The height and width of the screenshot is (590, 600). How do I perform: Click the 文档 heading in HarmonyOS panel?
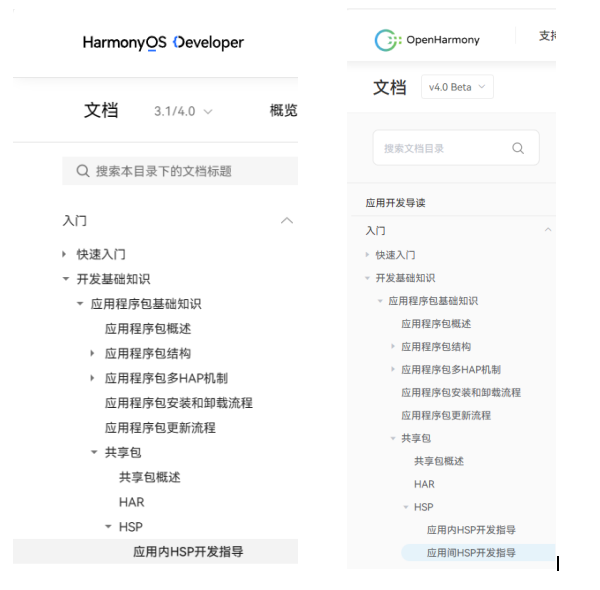(x=101, y=110)
